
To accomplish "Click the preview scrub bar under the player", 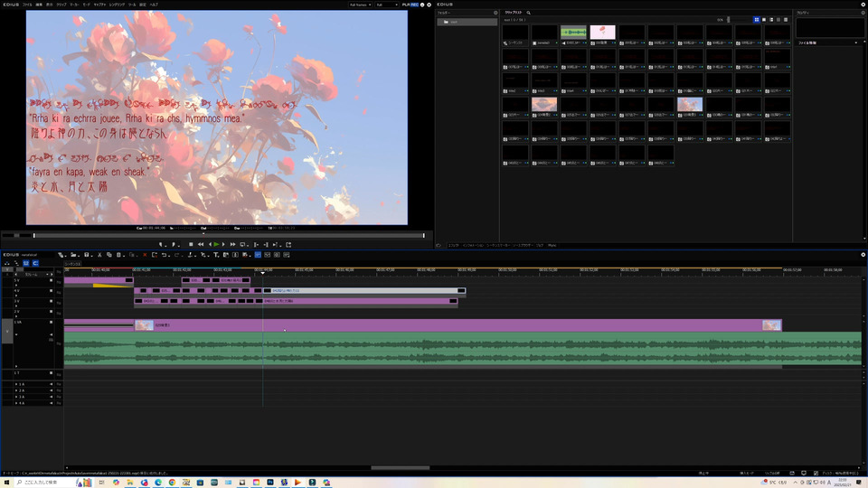I will coord(229,235).
